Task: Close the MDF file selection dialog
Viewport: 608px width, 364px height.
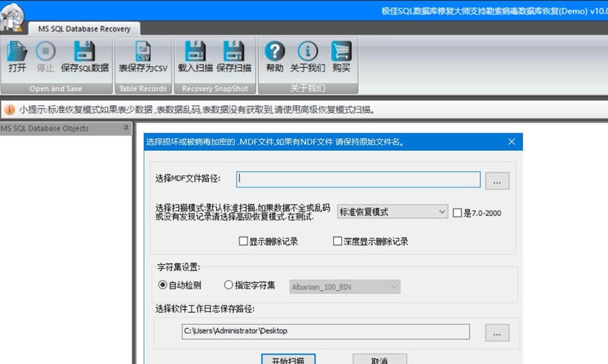Action: pyautogui.click(x=511, y=142)
